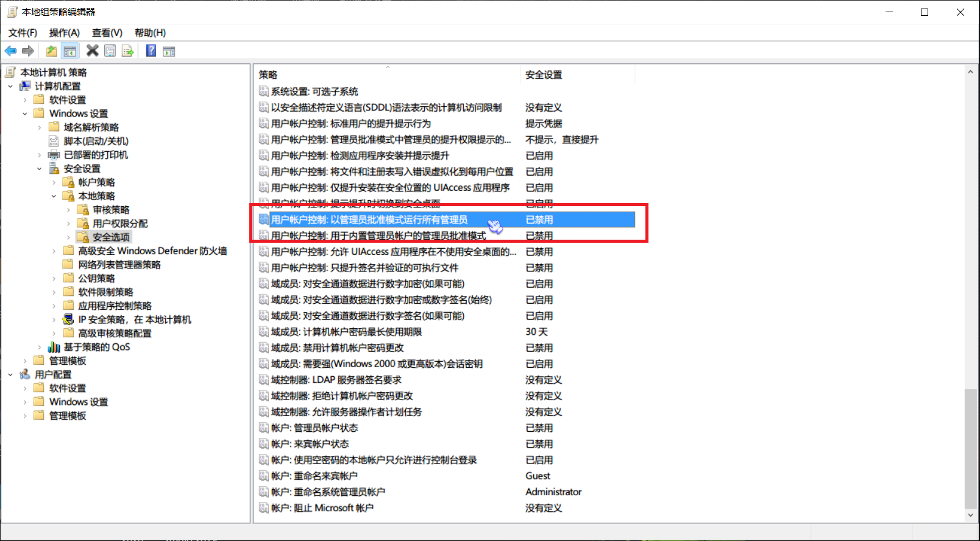
Task: Sort by the 安全设置 column header
Action: 578,74
